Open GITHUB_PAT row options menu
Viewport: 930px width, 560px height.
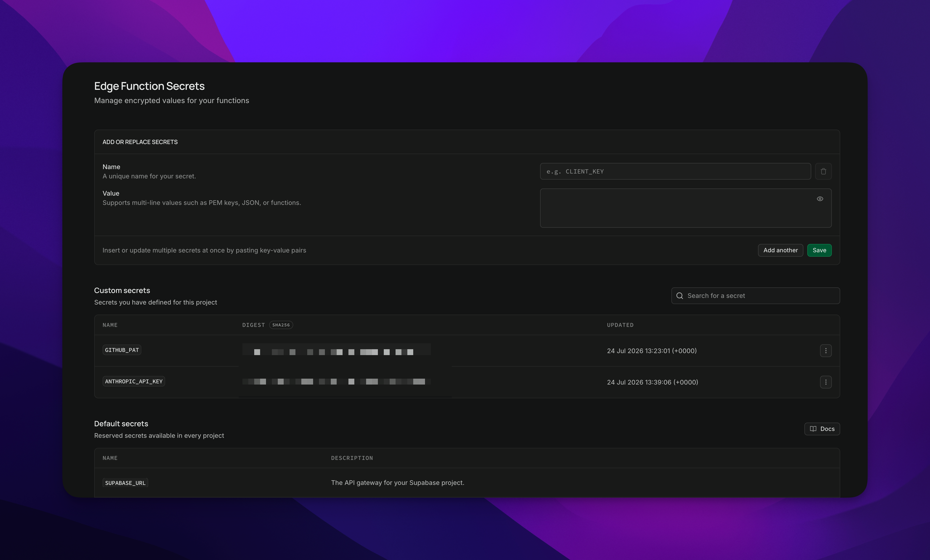click(x=825, y=351)
